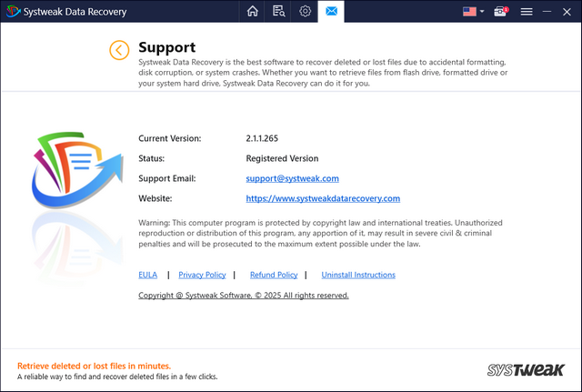
Task: Go to the Home screen icon
Action: point(253,12)
